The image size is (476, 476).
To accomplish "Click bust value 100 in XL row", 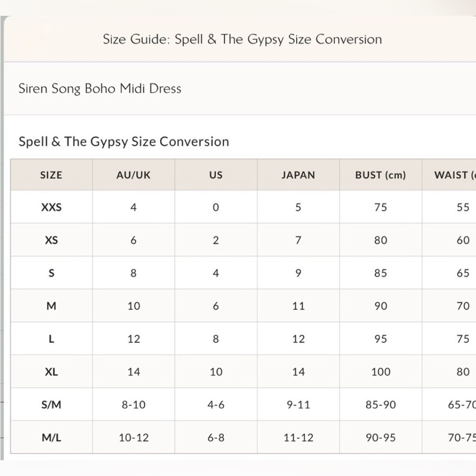I will (381, 372).
